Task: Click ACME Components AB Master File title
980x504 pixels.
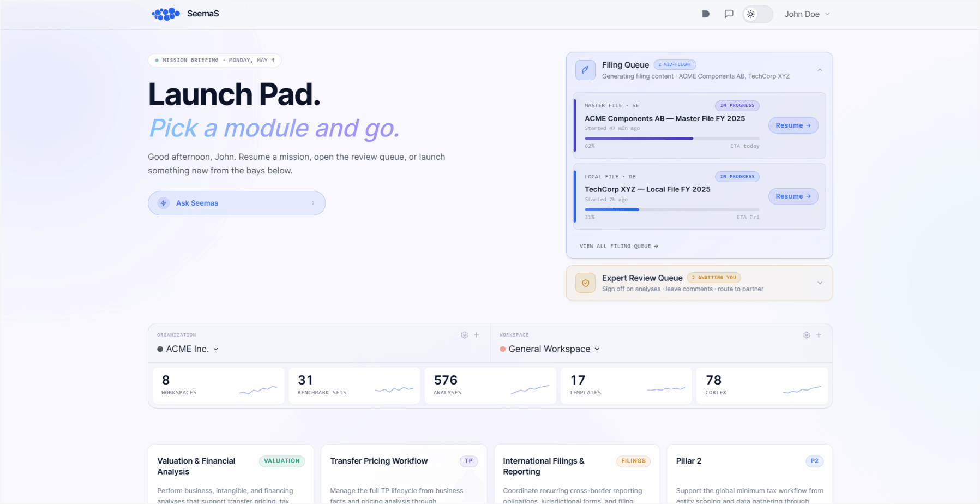Action: [665, 118]
